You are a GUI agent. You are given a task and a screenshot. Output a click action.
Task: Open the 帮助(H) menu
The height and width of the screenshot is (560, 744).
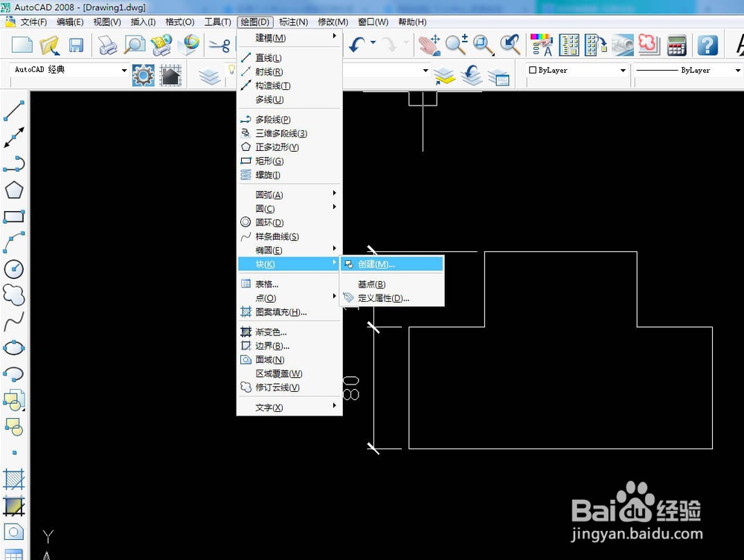point(412,22)
